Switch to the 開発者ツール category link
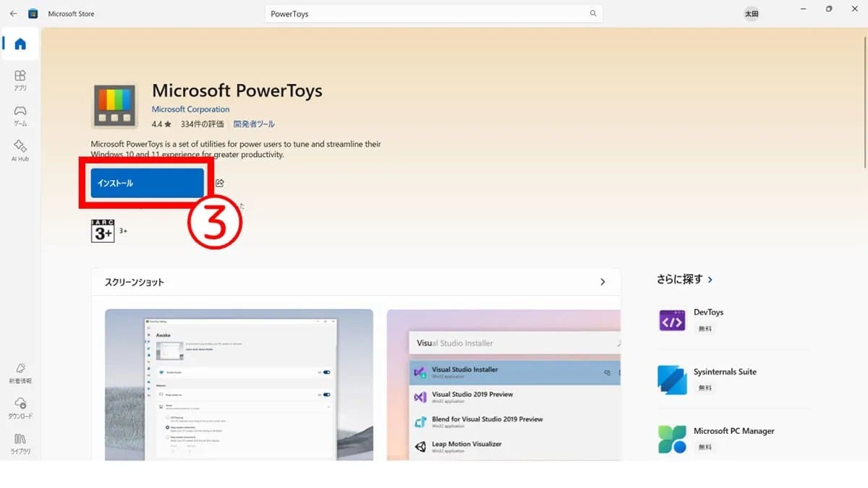 254,124
